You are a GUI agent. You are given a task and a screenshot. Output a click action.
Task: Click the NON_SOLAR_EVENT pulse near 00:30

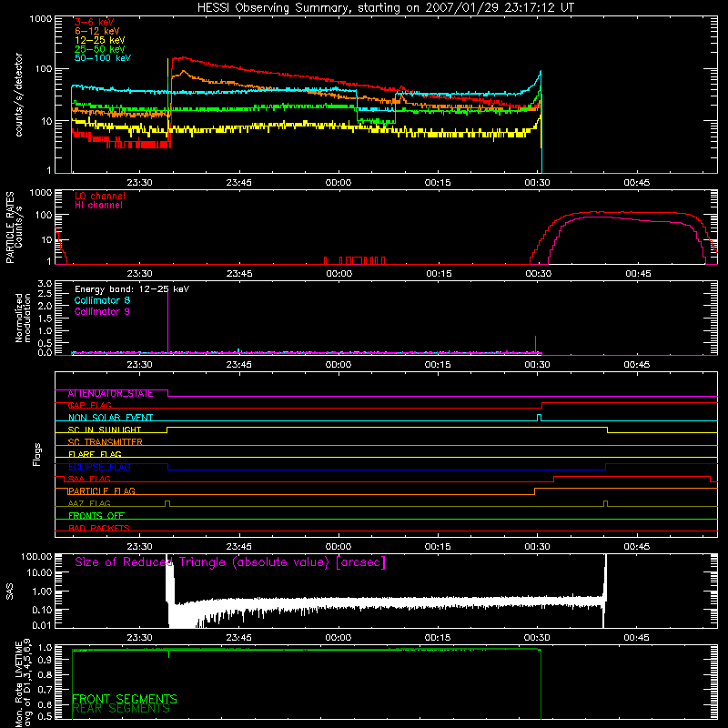coord(539,418)
